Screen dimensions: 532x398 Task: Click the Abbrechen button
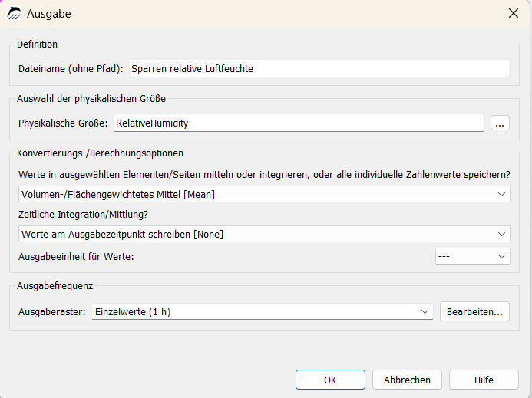click(x=407, y=380)
